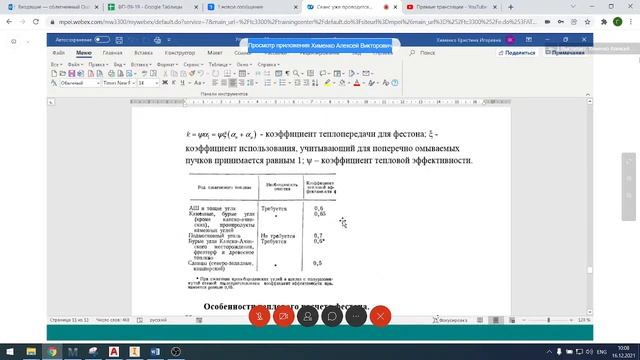Switch to the Главная ribbon tab
This screenshot has height=360, width=640.
pyautogui.click(x=112, y=53)
